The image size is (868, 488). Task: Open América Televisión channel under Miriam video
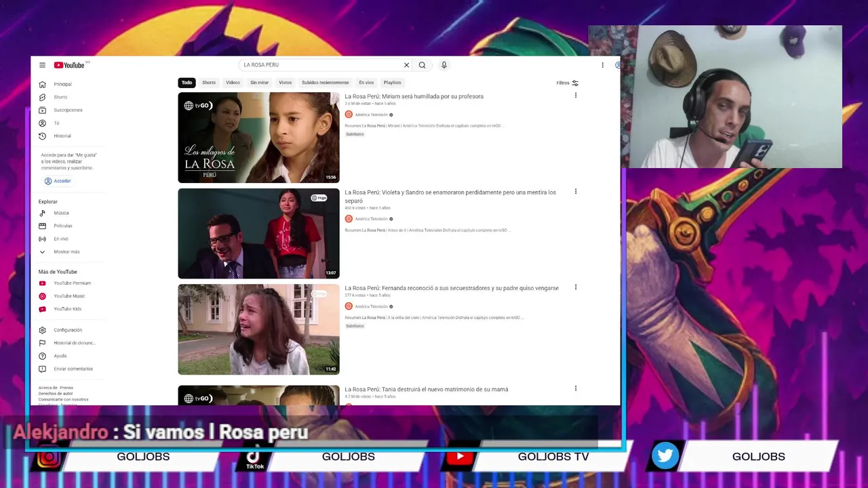[371, 115]
